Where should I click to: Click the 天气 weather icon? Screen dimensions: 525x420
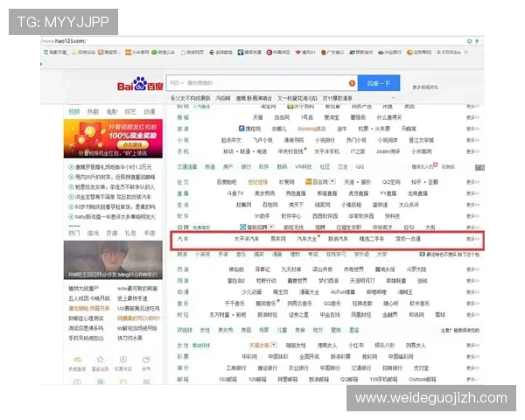pyautogui.click(x=146, y=360)
